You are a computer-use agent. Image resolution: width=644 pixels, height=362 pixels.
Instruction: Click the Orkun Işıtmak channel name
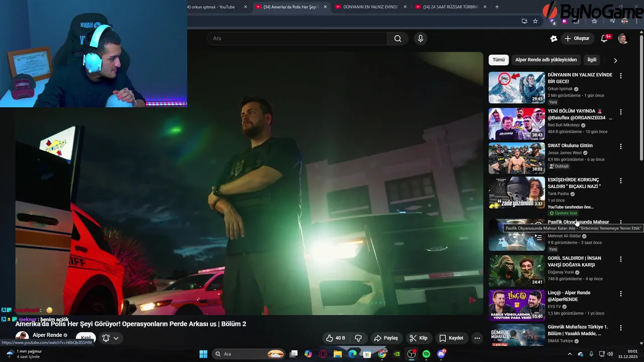(x=560, y=89)
